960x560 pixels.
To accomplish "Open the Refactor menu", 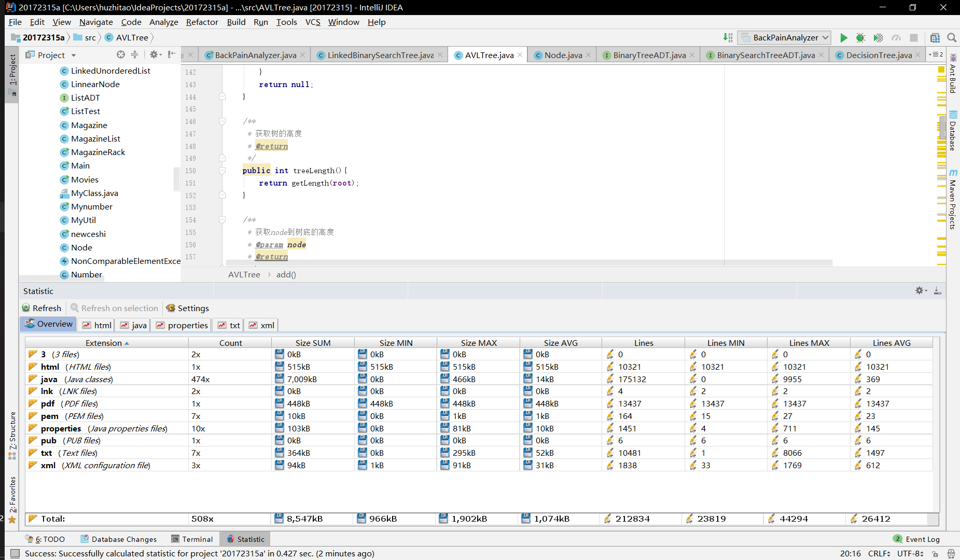I will (x=202, y=22).
